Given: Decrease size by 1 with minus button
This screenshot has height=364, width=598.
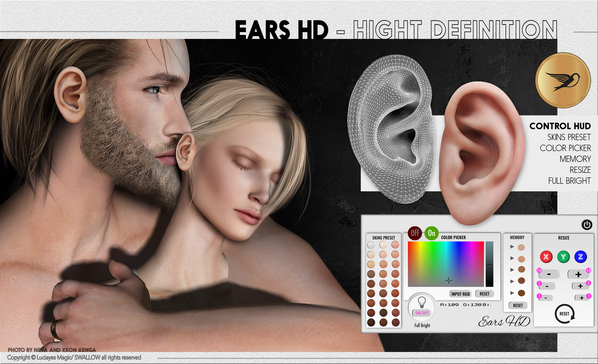Looking at the screenshot, I should 546,298.
